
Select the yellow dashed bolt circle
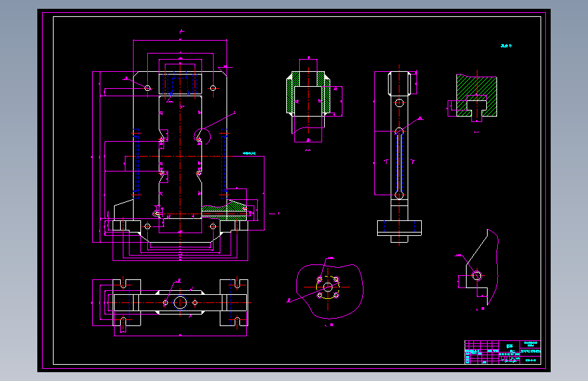coord(328,287)
